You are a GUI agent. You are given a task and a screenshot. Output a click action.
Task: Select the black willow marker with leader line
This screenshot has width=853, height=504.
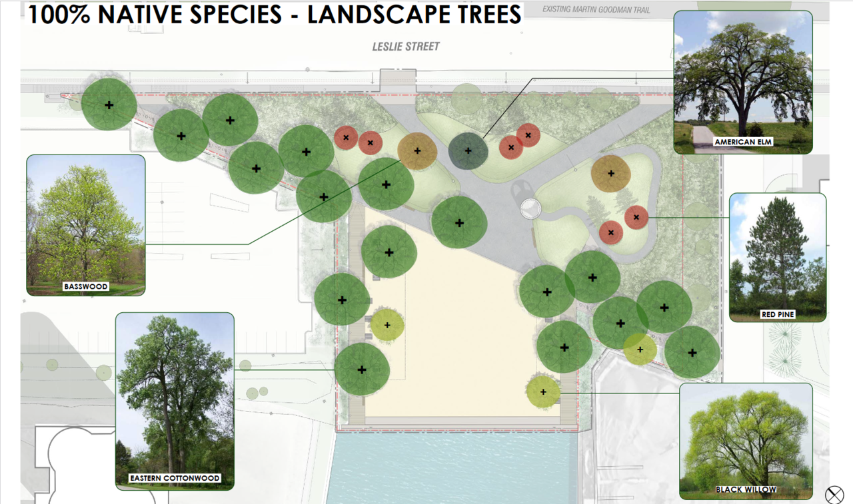click(543, 391)
